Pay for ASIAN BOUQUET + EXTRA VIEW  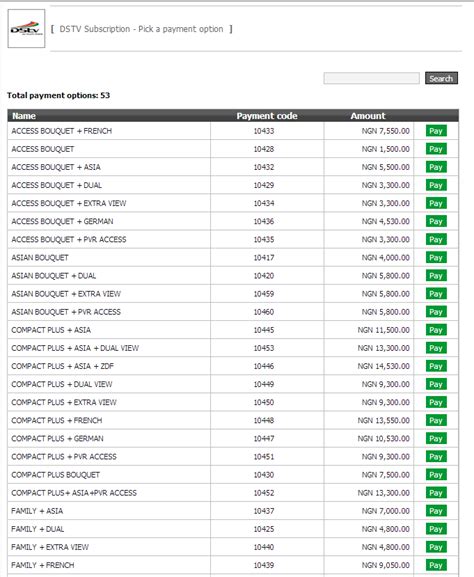pyautogui.click(x=436, y=294)
